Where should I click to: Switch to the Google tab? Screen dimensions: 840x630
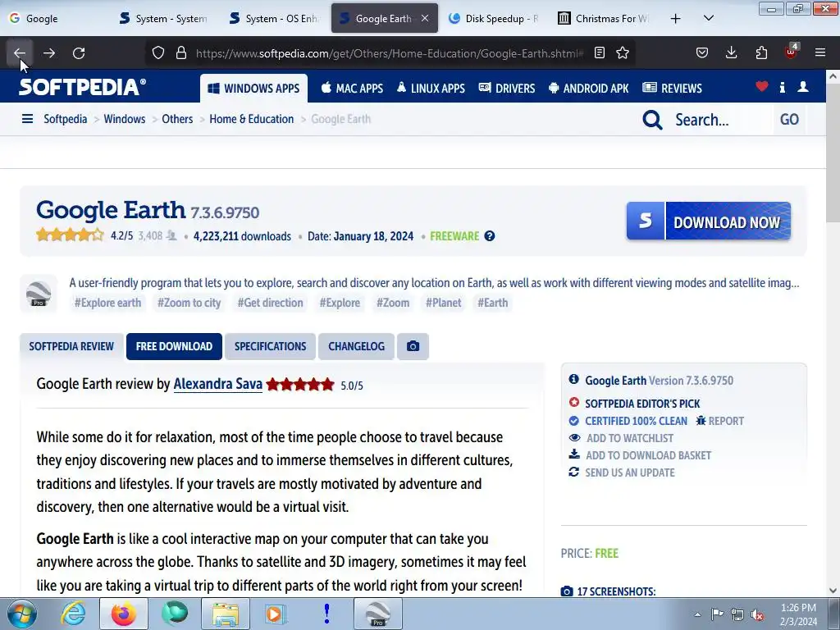point(57,18)
